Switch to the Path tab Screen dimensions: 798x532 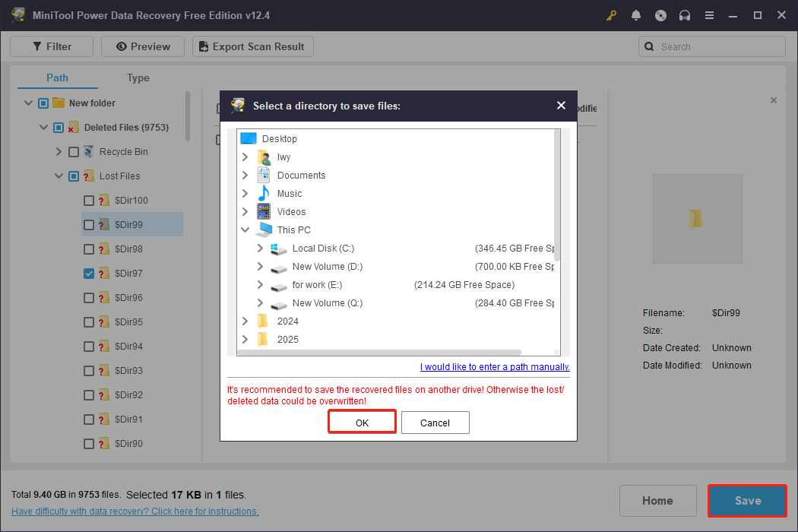pos(58,78)
